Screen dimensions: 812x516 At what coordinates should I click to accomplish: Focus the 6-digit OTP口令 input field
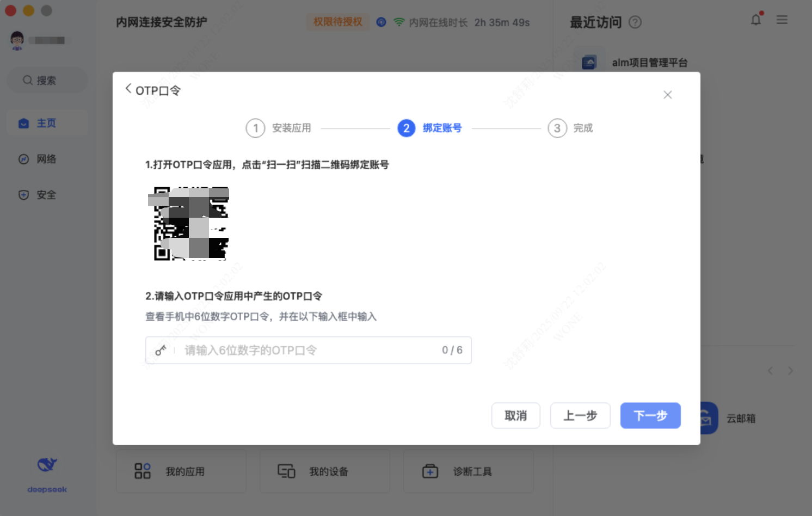tap(309, 350)
